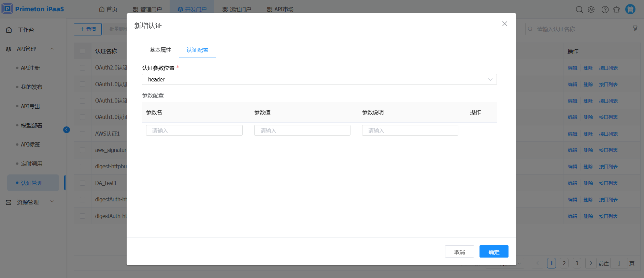The height and width of the screenshot is (278, 644).
Task: Expand the 资源管理 sidebar section
Action: tap(52, 202)
